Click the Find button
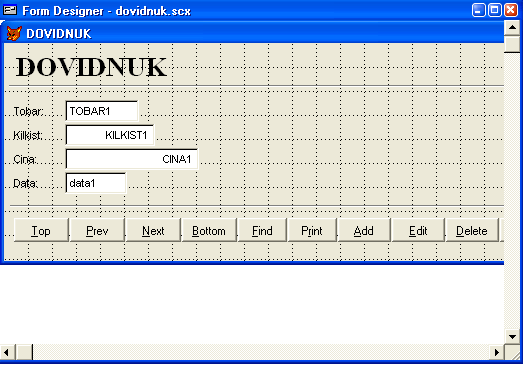Screen dimensions: 523x367 262,230
